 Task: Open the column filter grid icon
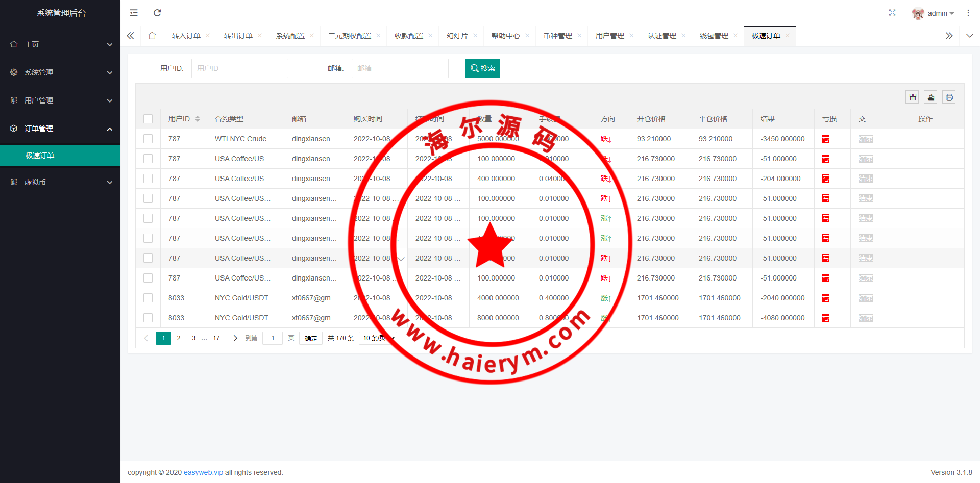(913, 97)
